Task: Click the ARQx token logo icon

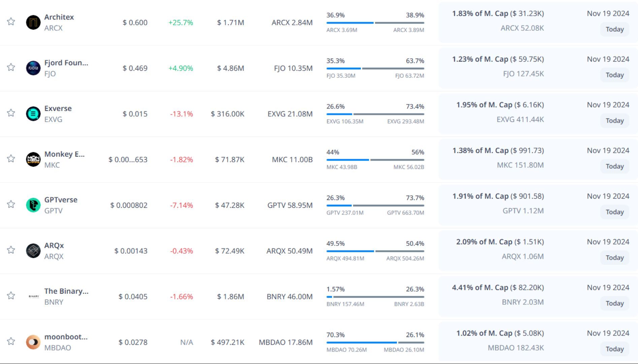Action: pos(33,251)
